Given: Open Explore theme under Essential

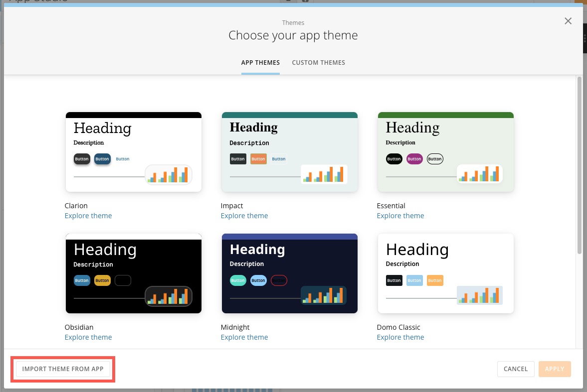Looking at the screenshot, I should (400, 215).
